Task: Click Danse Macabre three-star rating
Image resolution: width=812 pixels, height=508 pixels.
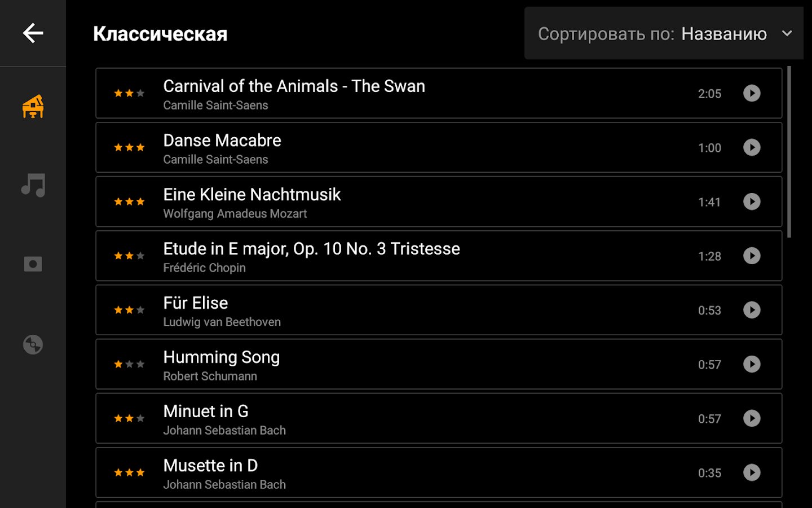Action: click(x=129, y=147)
